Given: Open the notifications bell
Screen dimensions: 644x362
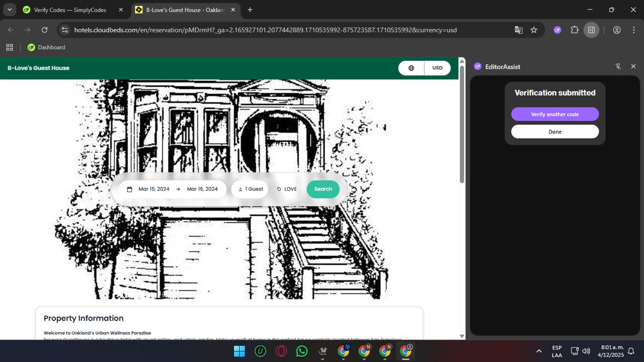Looking at the screenshot, I should coord(631,351).
